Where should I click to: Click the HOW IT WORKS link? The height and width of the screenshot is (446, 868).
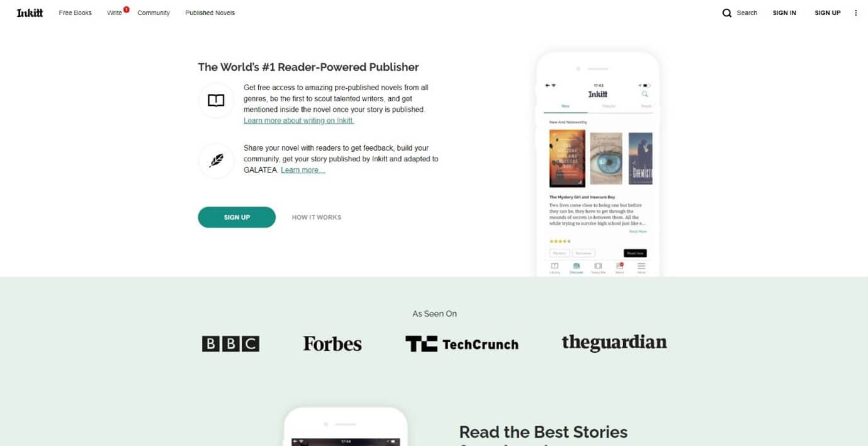[317, 217]
